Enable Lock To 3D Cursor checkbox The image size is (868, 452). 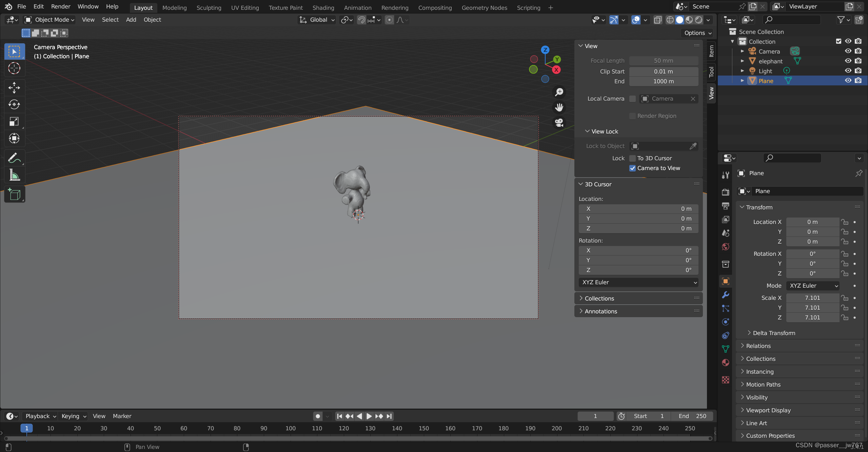pos(632,159)
